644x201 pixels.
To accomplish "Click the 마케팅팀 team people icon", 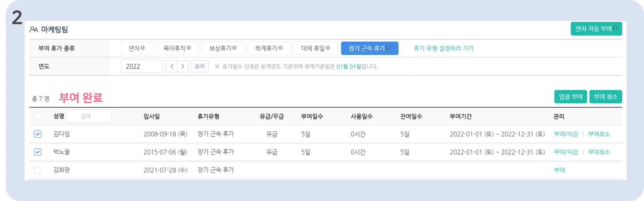I will pyautogui.click(x=34, y=30).
